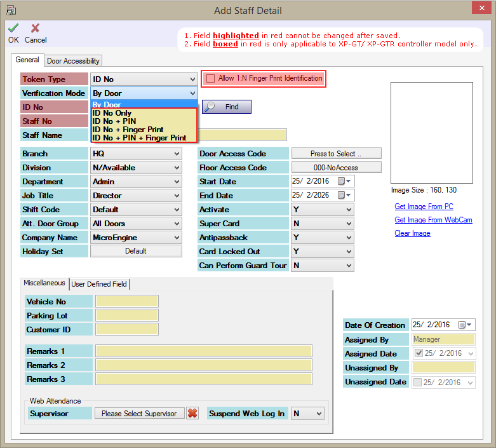Open the Start Date calendar picker icon
This screenshot has height=448, width=496.
tap(342, 182)
